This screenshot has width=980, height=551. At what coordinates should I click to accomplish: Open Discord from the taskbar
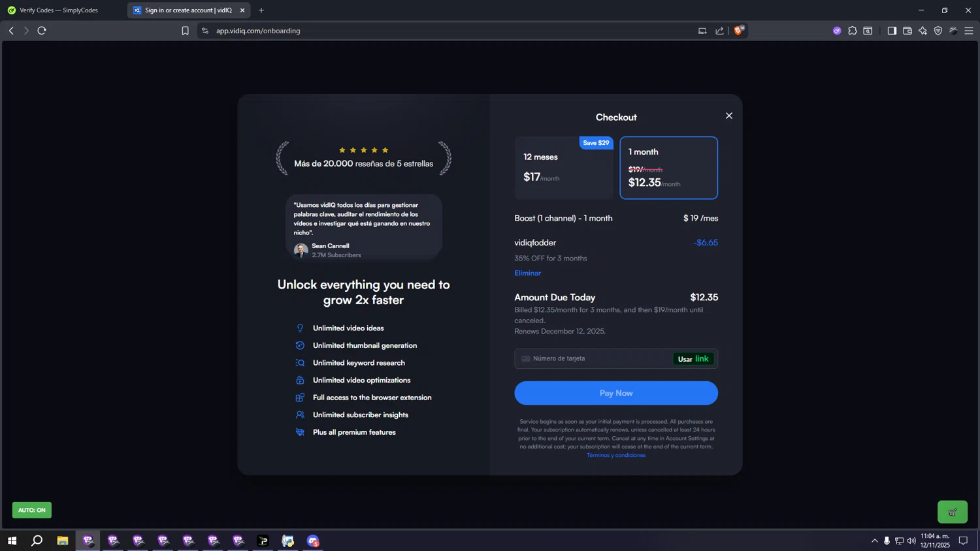tap(313, 541)
